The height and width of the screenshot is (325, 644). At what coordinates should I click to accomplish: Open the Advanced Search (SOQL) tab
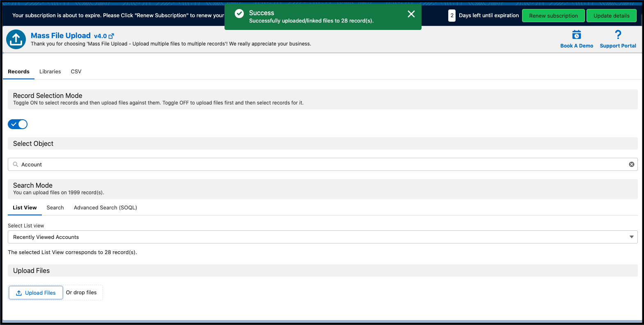pyautogui.click(x=105, y=208)
